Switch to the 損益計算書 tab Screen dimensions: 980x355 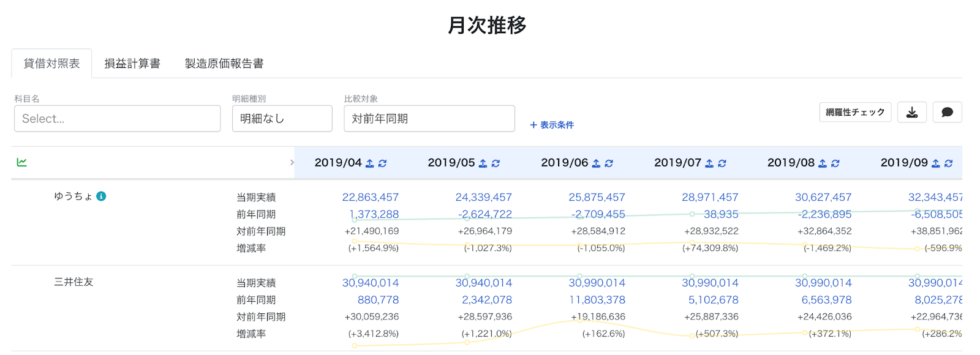coord(132,63)
